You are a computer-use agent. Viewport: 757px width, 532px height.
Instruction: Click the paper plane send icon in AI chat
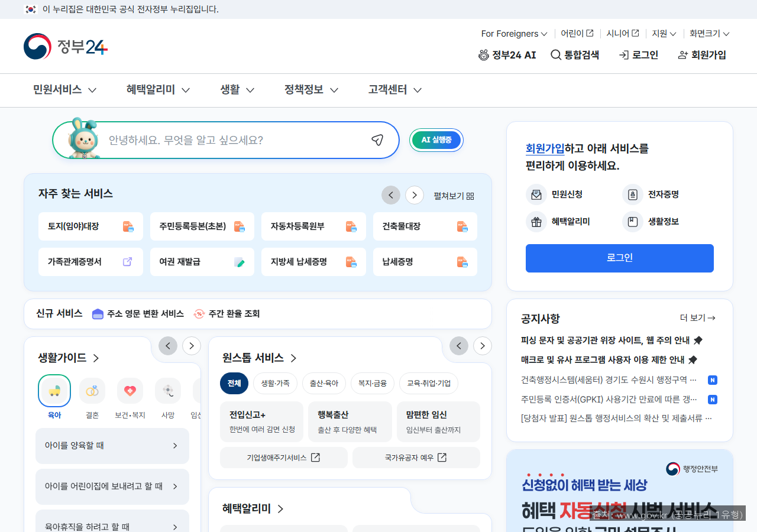377,140
